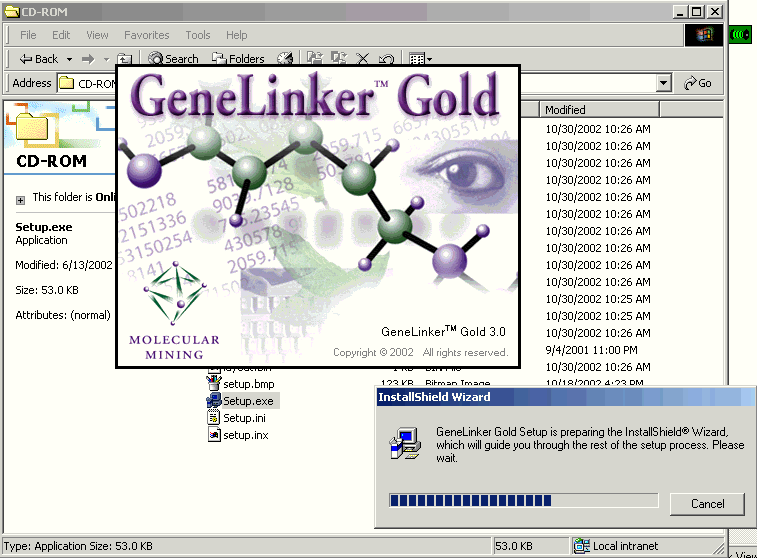
Task: Click the Modified column header
Action: tap(599, 110)
